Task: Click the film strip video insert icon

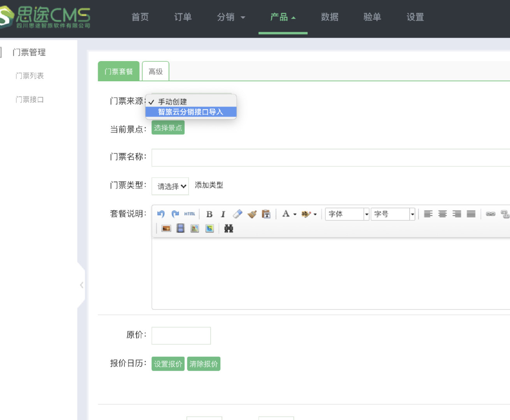Action: (x=181, y=228)
